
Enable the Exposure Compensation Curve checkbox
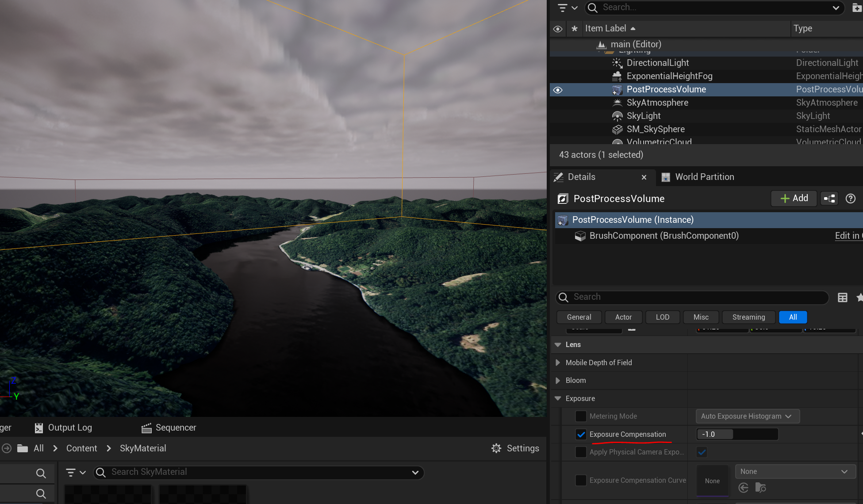coord(581,480)
